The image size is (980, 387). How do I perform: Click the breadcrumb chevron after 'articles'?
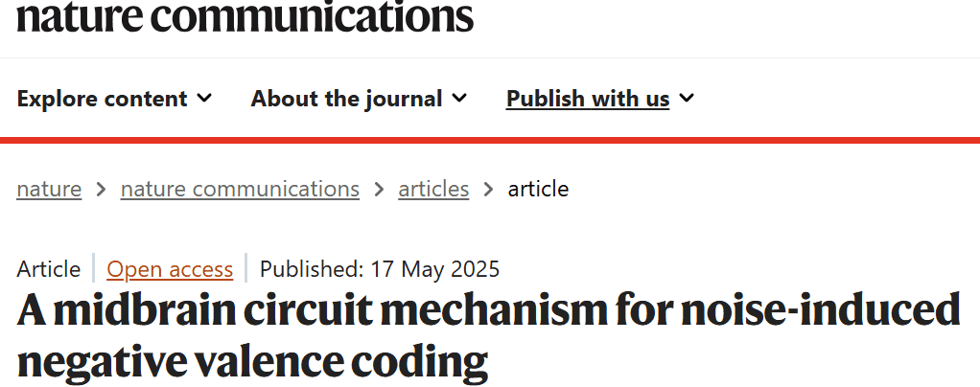488,190
